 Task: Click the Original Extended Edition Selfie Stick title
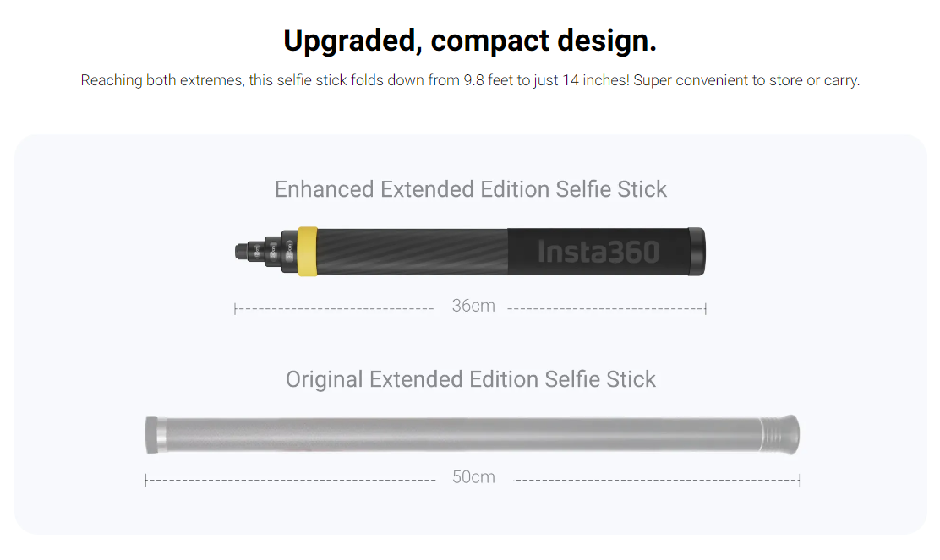click(x=471, y=379)
